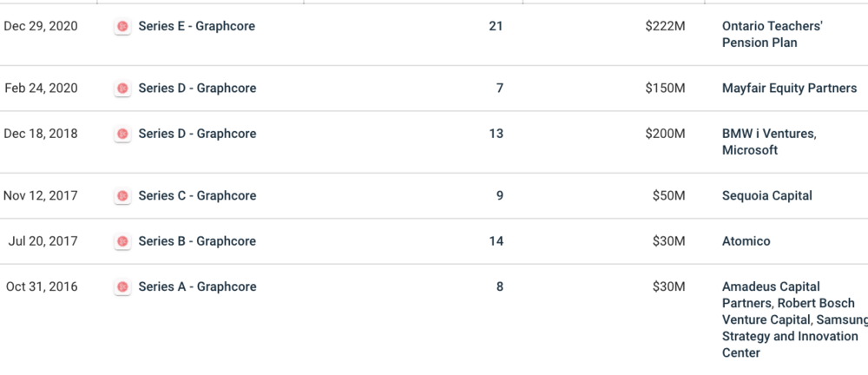
Task: Click the Graphcore logo beside Series A
Action: [122, 287]
